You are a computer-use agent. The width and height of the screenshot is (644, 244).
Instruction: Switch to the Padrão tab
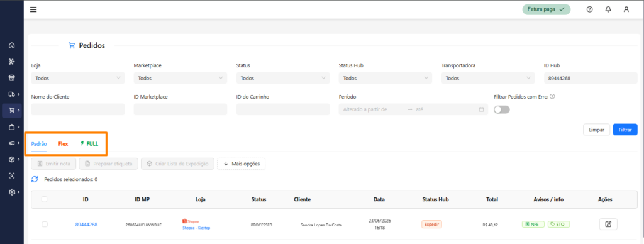click(39, 144)
